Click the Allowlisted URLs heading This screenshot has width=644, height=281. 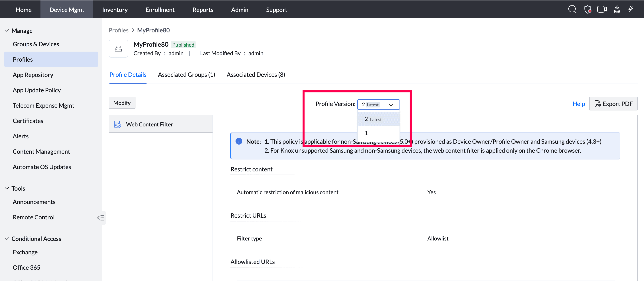(253, 262)
